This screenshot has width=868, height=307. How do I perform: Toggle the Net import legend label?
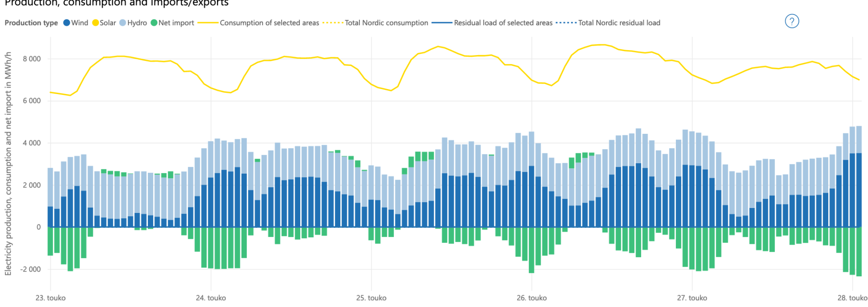[x=176, y=23]
